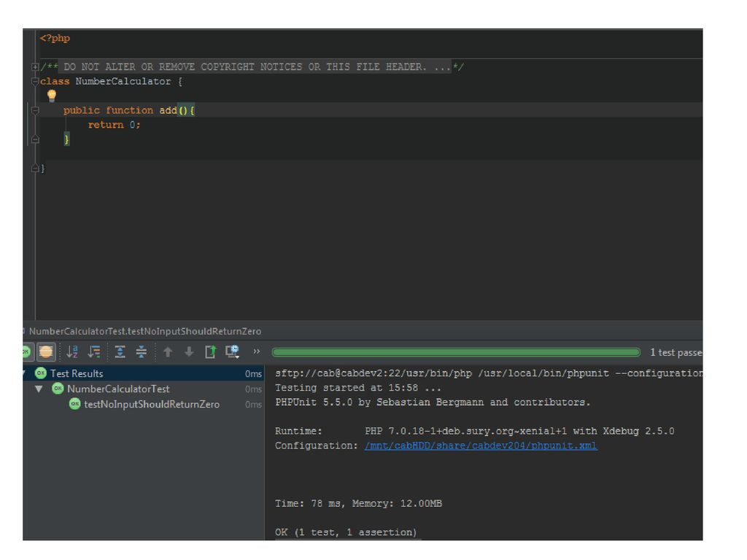Select the Test Results root row

pyautogui.click(x=143, y=374)
